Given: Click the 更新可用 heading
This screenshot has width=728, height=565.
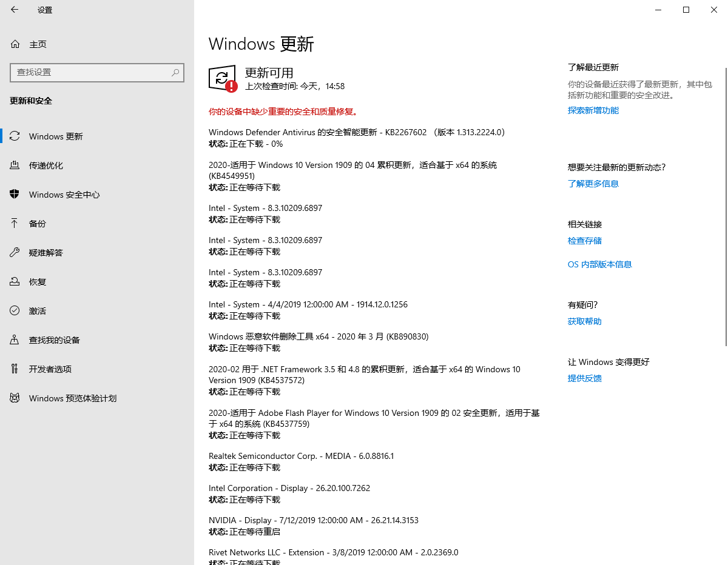Looking at the screenshot, I should [x=269, y=73].
